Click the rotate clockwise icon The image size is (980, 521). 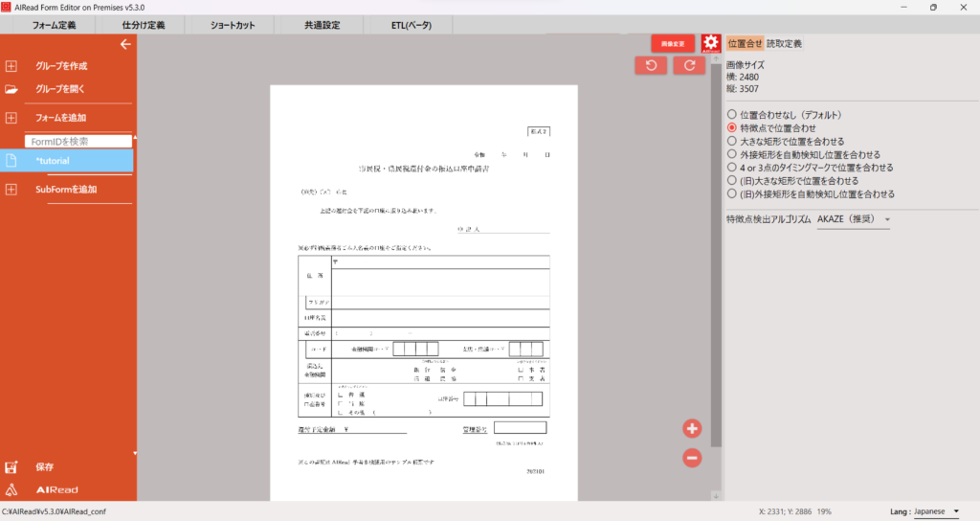point(688,65)
